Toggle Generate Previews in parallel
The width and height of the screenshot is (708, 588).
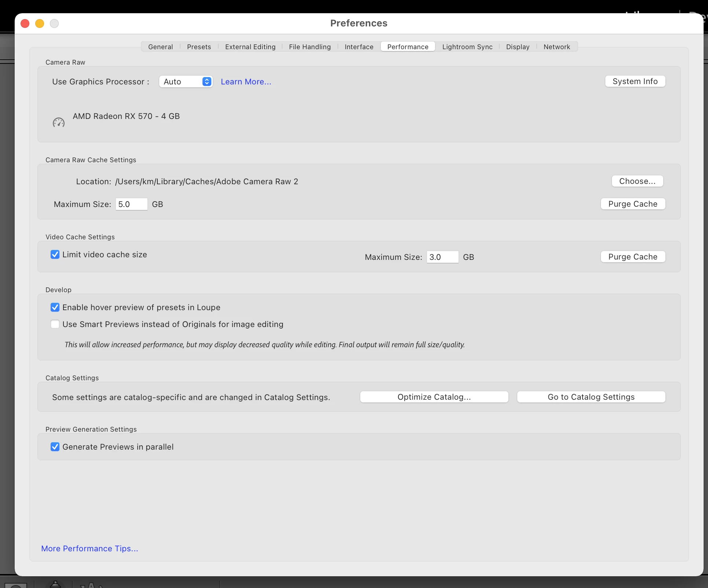point(55,447)
